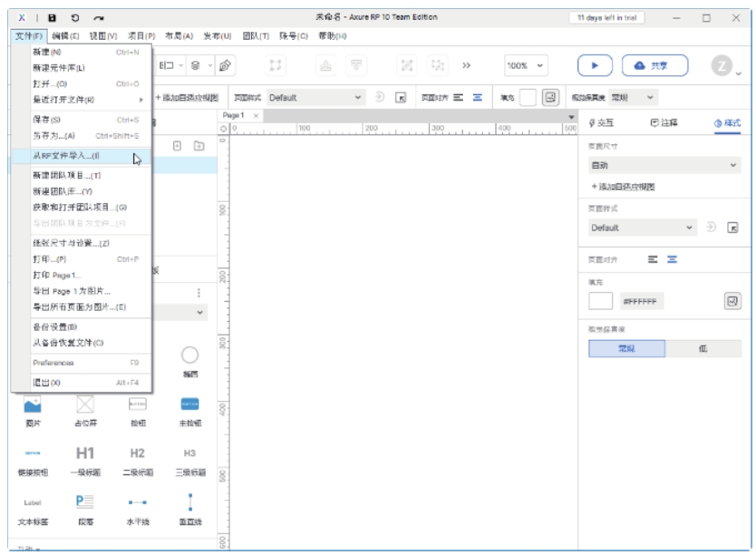
Task: Select 常规 fidelity option in Style panel
Action: 626,349
